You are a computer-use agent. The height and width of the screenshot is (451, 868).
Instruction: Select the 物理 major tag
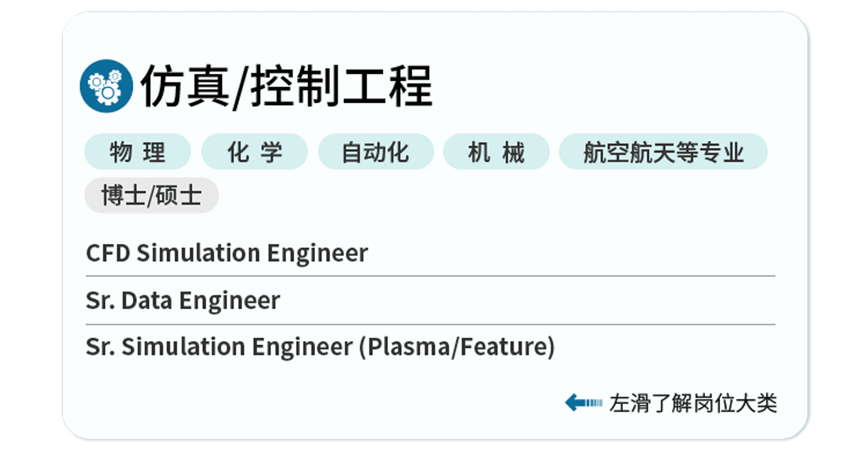(x=138, y=152)
